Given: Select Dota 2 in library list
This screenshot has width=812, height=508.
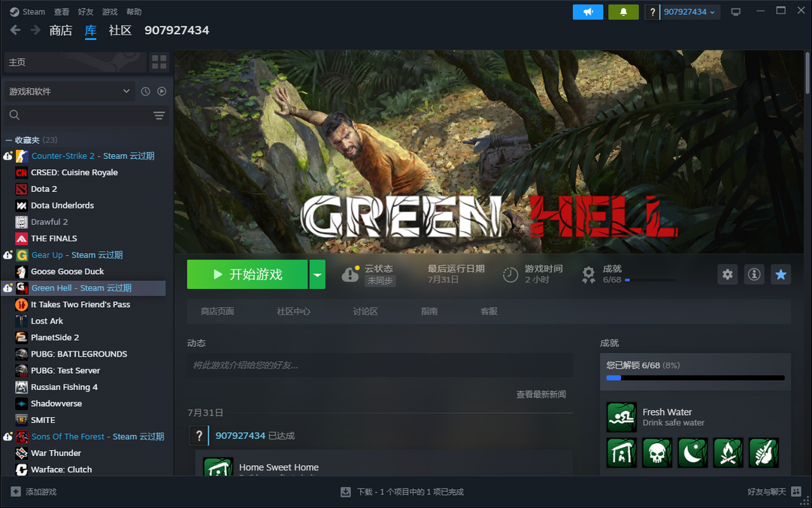Looking at the screenshot, I should [x=44, y=189].
